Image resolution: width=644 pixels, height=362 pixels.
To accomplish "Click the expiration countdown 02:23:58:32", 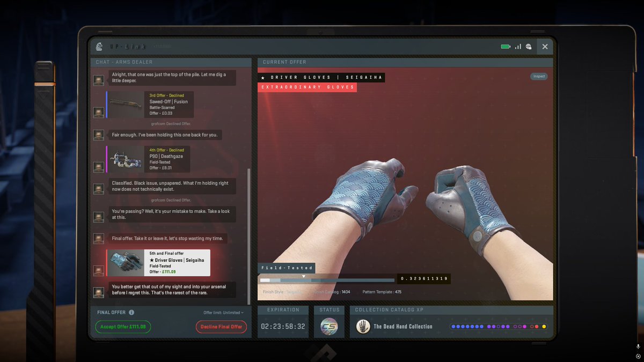I will [283, 326].
